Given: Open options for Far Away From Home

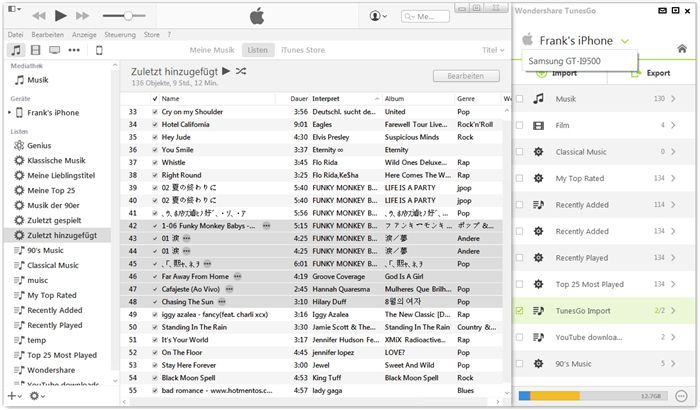Looking at the screenshot, I should (x=238, y=276).
